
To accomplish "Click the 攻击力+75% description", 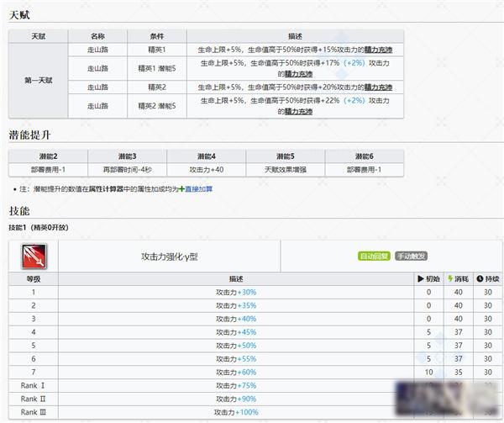I will pos(236,386).
